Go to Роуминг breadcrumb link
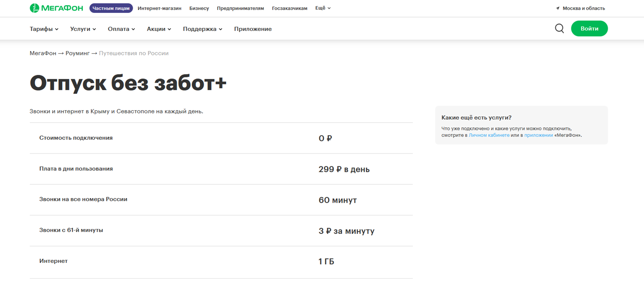This screenshot has width=644, height=286. [x=78, y=53]
